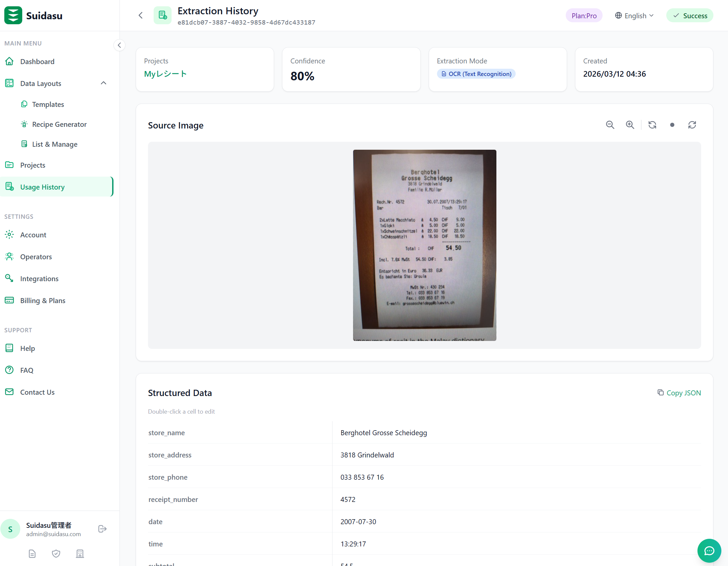Rotate the source image counterclockwise
This screenshot has width=728, height=566.
652,125
